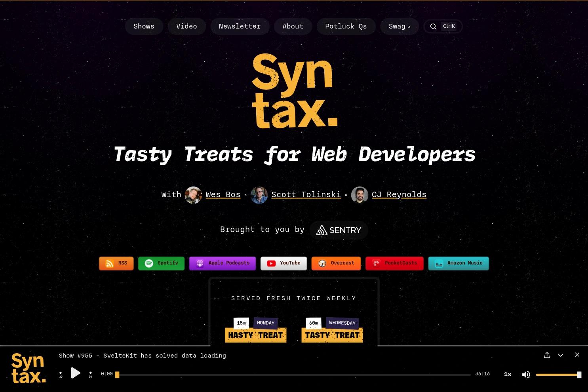Click the Overcast logo icon
The width and height of the screenshot is (588, 392).
pos(322,263)
